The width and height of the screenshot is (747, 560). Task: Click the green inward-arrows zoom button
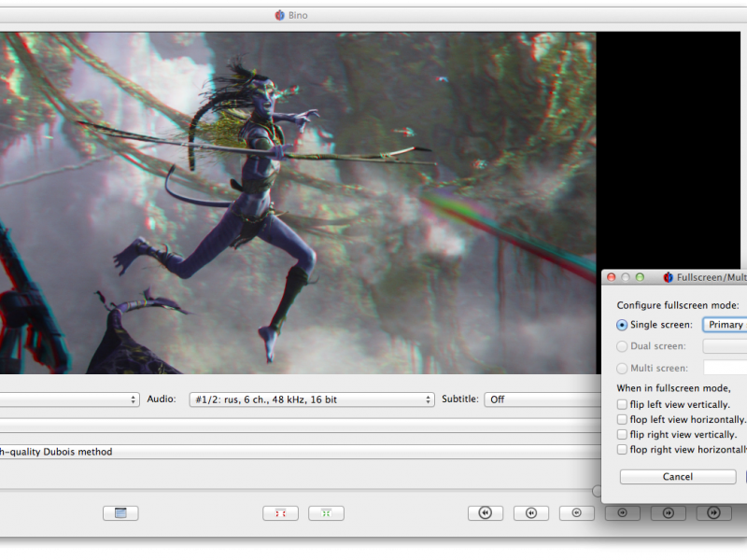326,512
